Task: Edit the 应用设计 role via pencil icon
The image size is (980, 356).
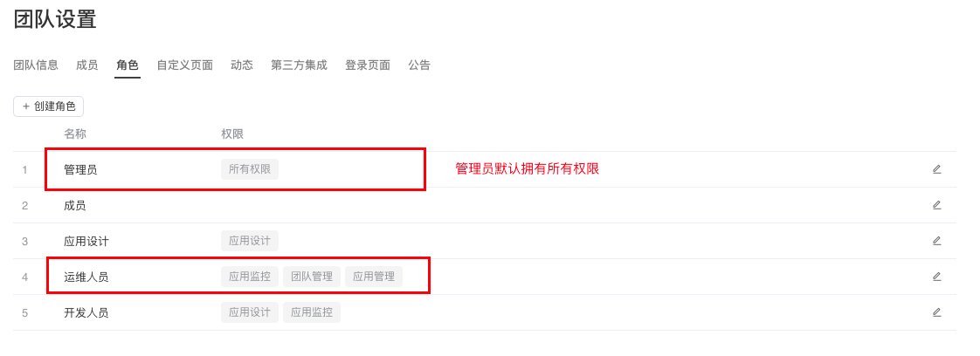Action: [x=936, y=241]
